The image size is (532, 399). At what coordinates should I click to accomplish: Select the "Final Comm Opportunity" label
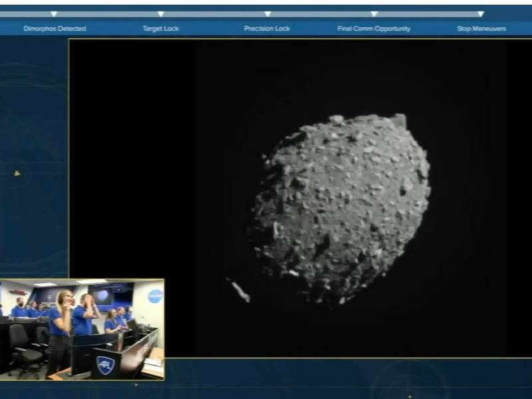(374, 29)
